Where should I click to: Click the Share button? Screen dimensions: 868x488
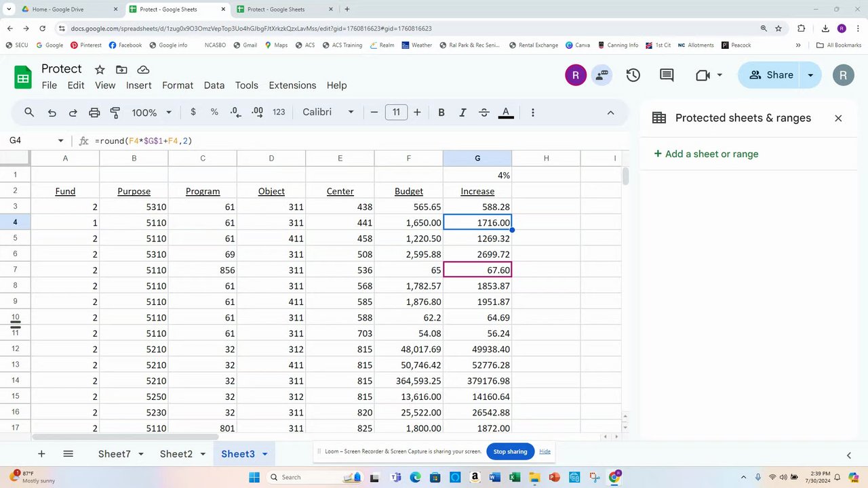coord(771,75)
